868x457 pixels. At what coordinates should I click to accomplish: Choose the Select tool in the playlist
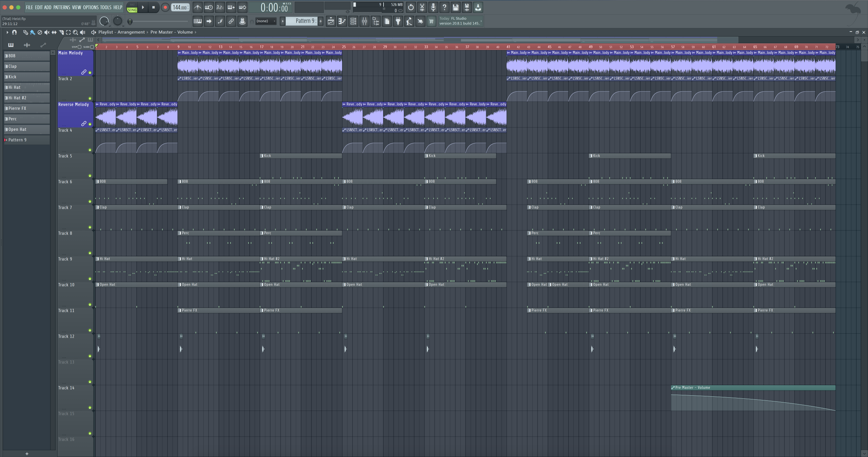tap(68, 32)
